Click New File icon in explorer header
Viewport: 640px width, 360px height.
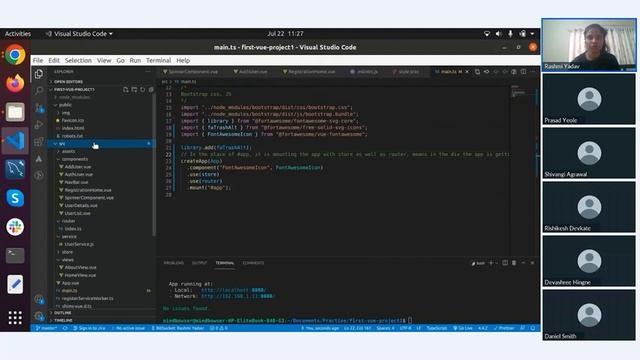126,89
